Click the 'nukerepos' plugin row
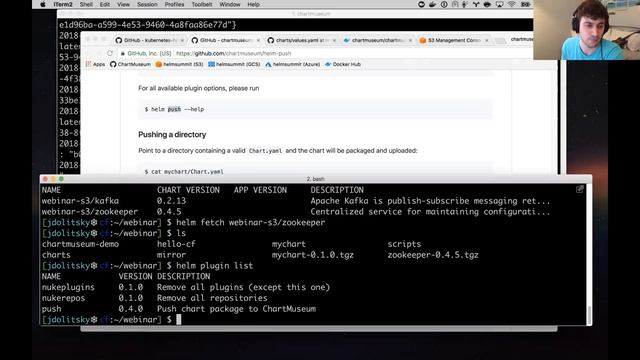 [x=154, y=298]
